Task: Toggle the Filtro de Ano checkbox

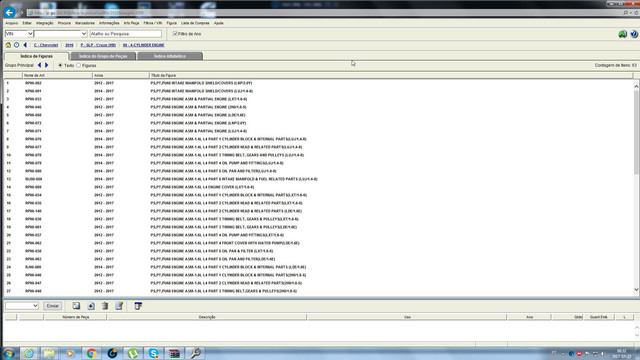Action: coord(175,34)
